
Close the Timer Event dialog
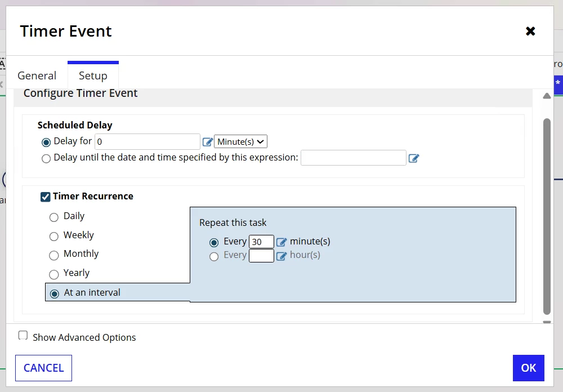(530, 32)
